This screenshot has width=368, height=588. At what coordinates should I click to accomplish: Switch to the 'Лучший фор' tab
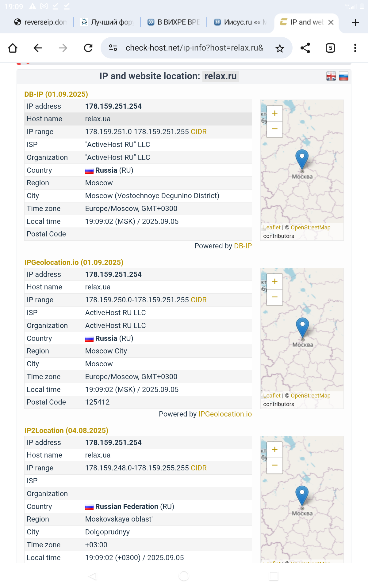(x=107, y=22)
